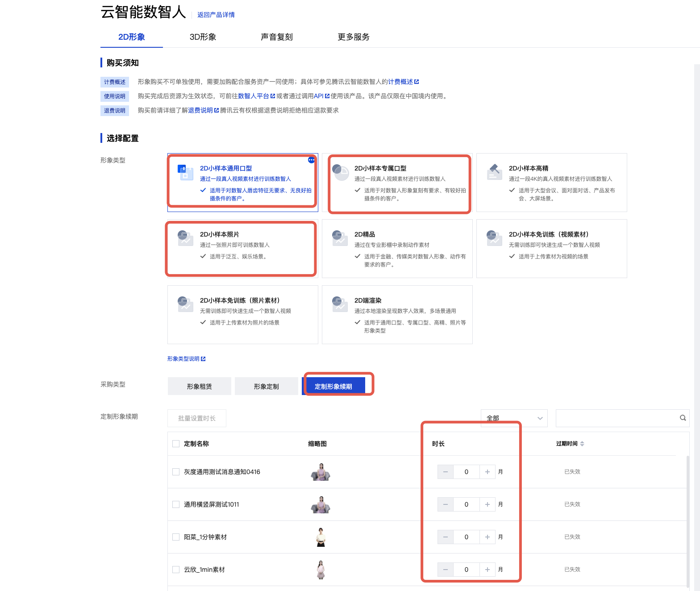Click the search magnifier icon

pyautogui.click(x=683, y=418)
